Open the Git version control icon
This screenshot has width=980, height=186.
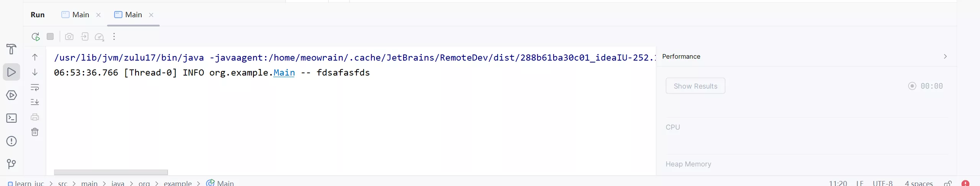(x=11, y=164)
